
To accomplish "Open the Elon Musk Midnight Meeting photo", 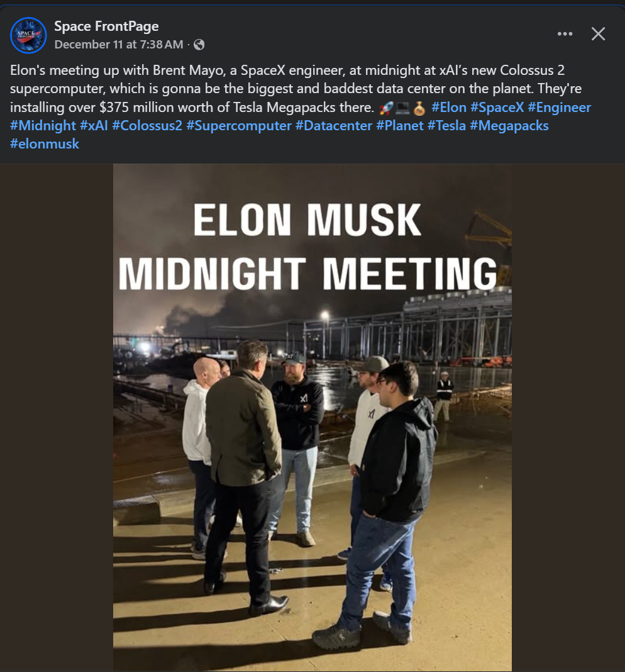I will 312,440.
